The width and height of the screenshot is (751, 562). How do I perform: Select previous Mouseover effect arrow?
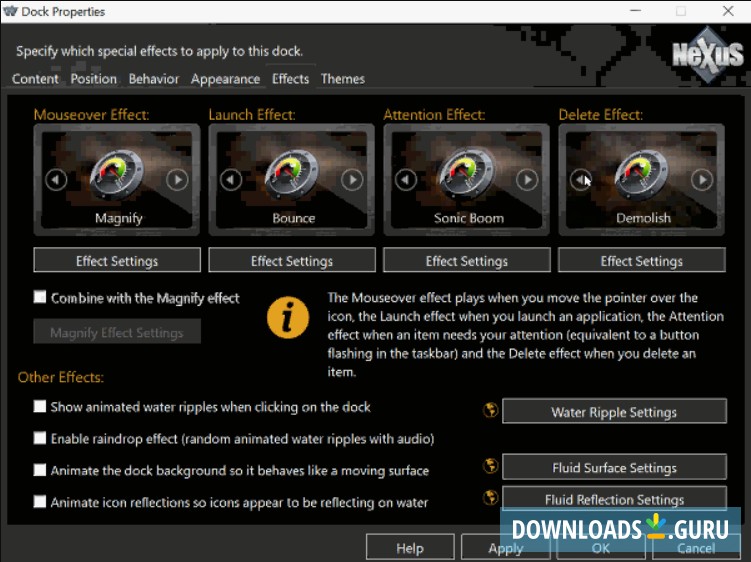click(56, 180)
